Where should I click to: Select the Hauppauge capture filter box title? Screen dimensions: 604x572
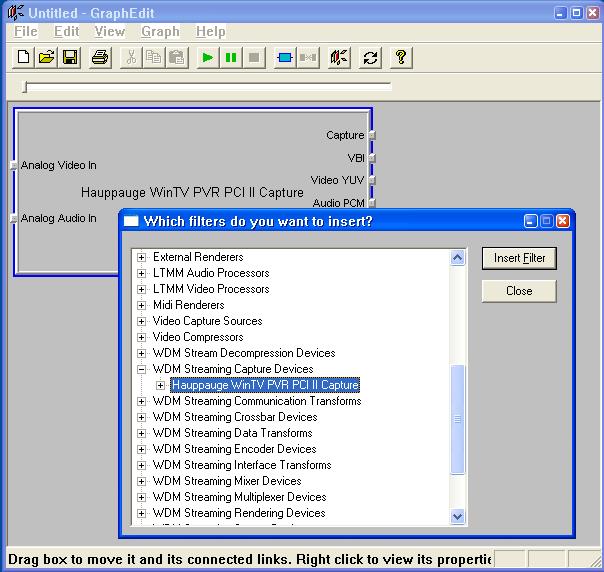(x=192, y=192)
